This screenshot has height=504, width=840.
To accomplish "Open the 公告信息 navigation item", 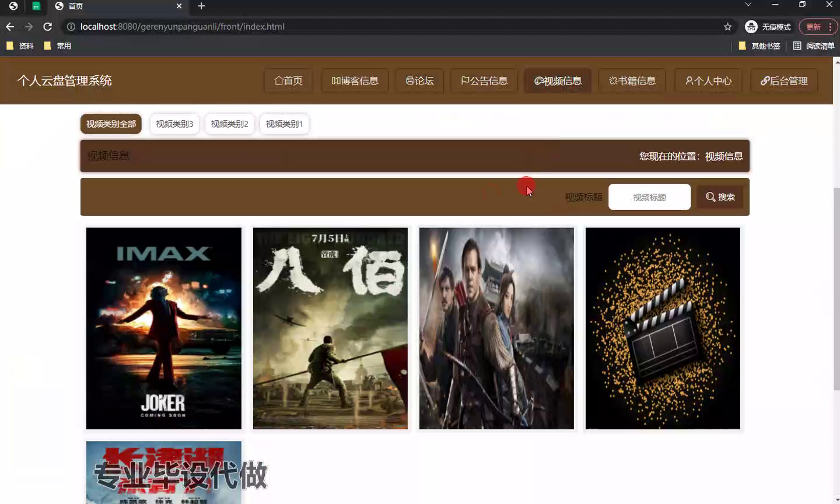I will point(484,80).
